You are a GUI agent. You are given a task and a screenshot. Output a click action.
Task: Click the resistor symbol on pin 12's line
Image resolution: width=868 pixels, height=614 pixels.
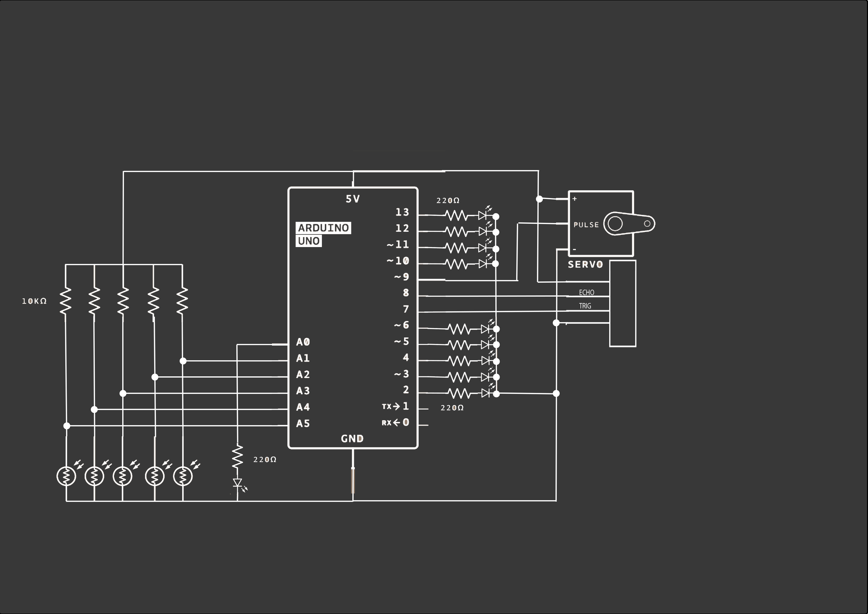pos(456,231)
